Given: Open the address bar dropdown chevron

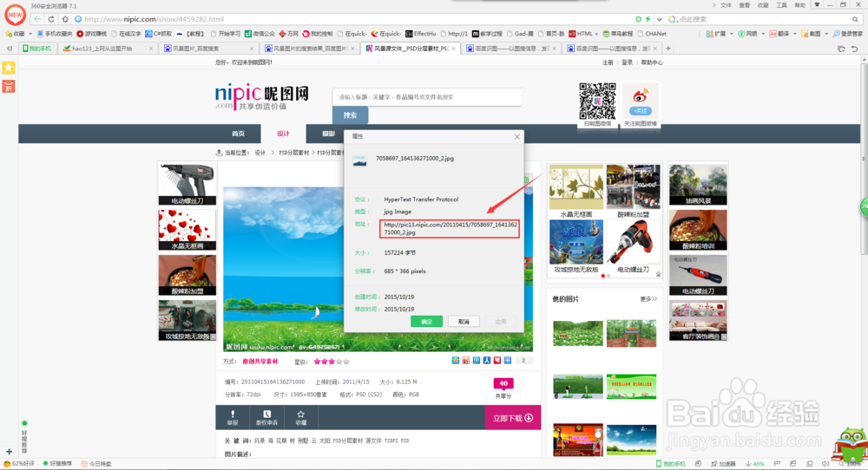Looking at the screenshot, I should coord(660,19).
